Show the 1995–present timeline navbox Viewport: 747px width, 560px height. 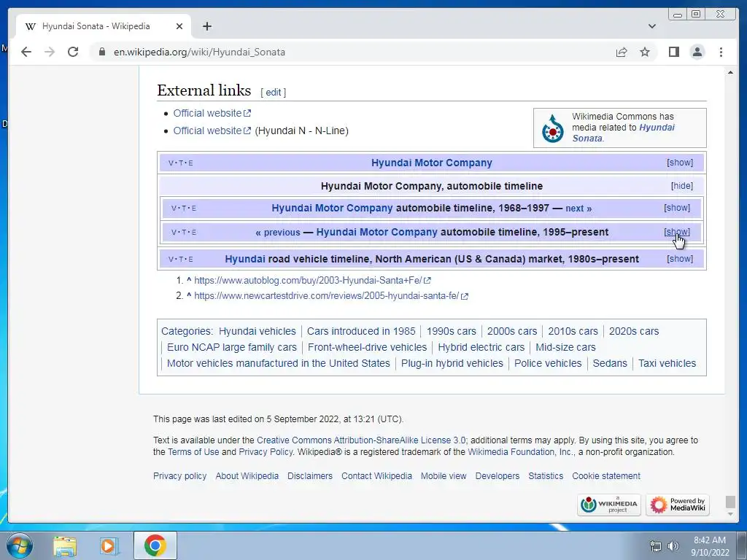677,232
